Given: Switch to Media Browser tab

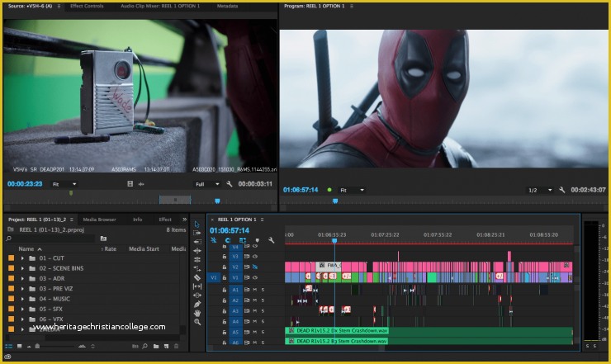Looking at the screenshot, I should pos(99,220).
